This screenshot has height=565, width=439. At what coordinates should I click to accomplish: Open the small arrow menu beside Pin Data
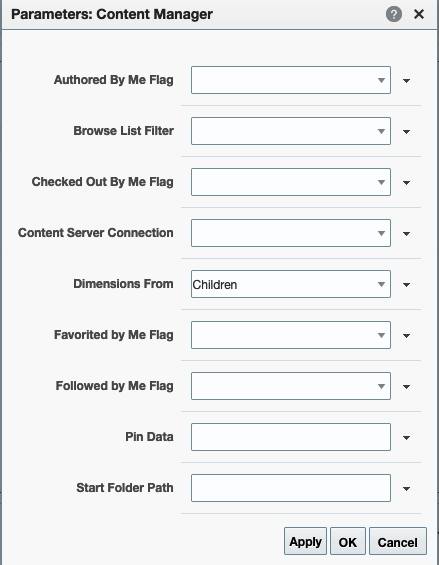406,438
